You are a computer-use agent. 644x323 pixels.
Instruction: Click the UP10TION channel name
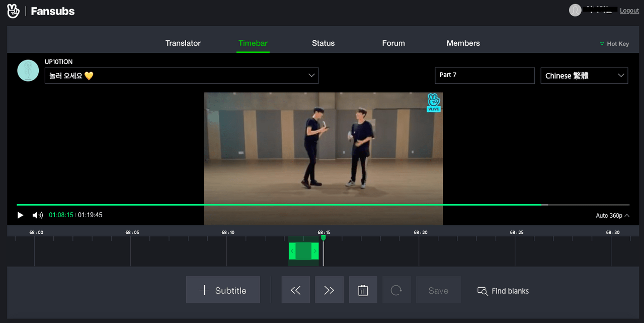coord(59,62)
